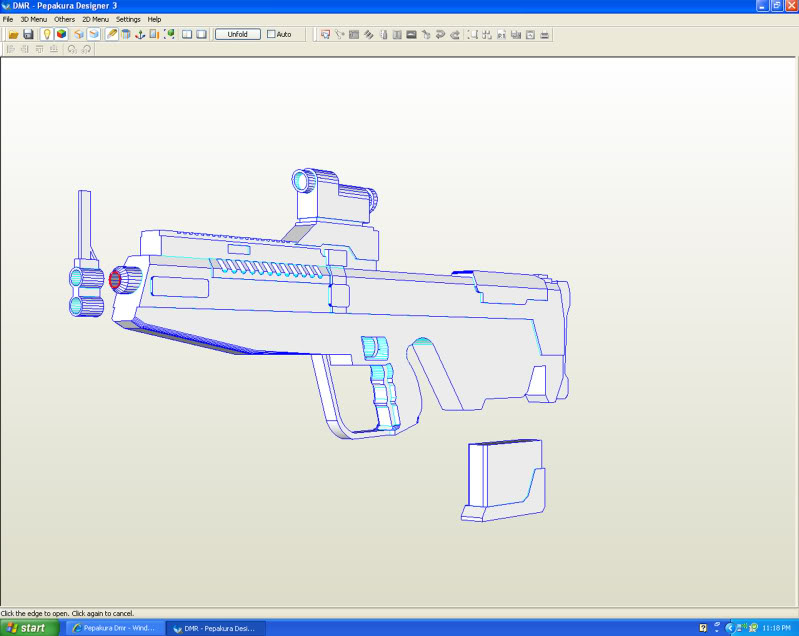Click the scope on top of rifle model

(334, 196)
